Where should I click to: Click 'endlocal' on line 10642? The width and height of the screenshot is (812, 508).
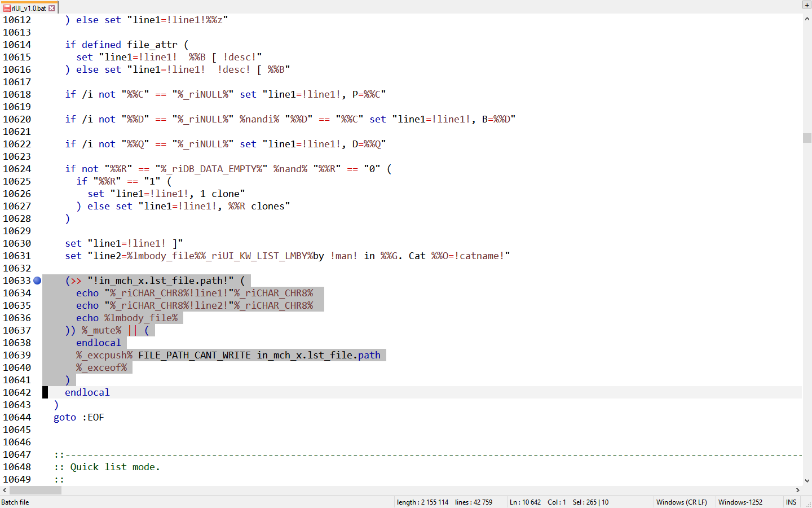(87, 392)
